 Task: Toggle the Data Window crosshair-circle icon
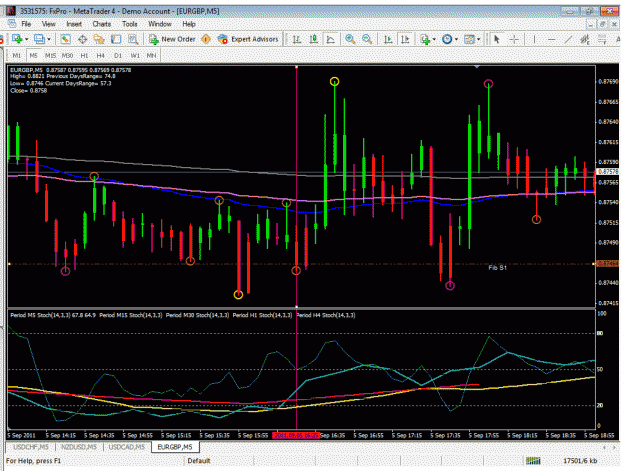[x=83, y=39]
